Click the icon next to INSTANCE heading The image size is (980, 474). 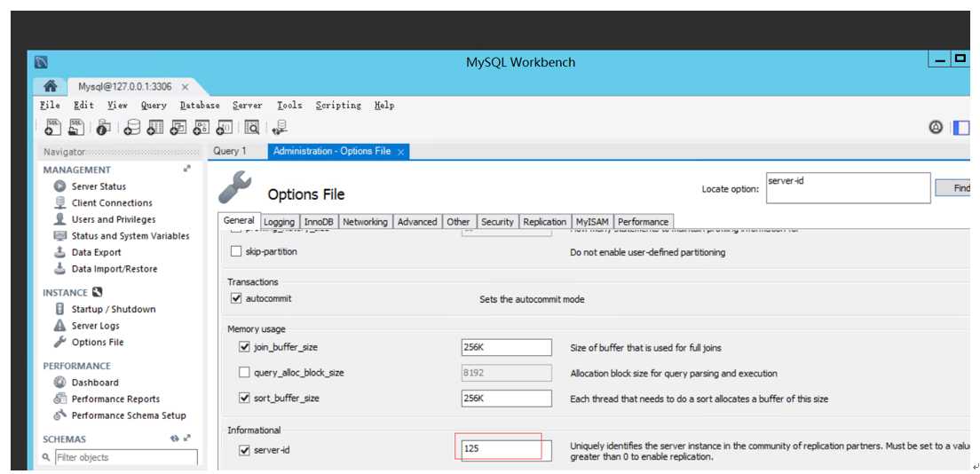click(x=97, y=292)
